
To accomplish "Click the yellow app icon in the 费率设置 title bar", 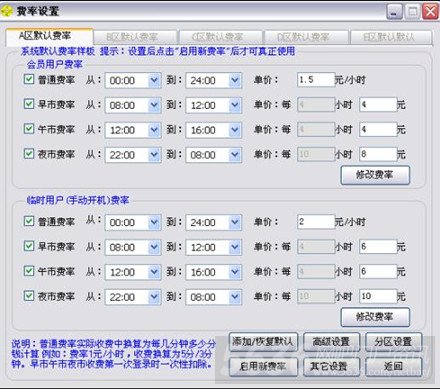I will 7,11.
